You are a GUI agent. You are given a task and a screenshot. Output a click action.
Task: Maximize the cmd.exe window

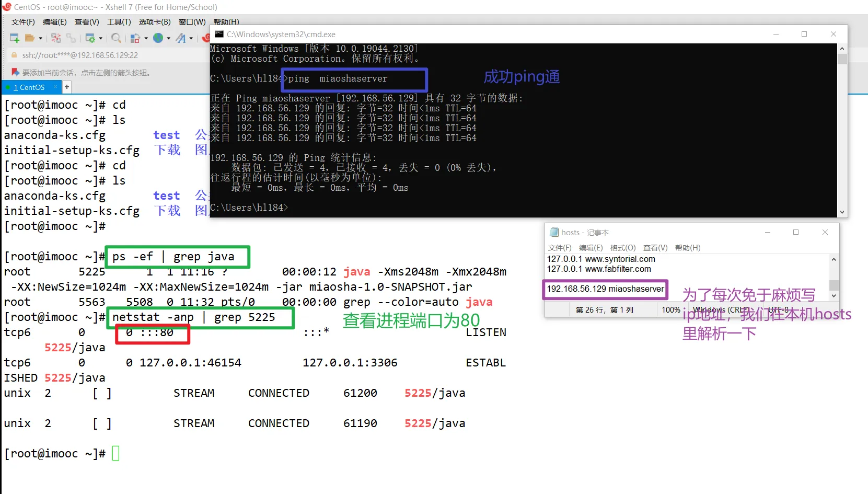click(804, 34)
